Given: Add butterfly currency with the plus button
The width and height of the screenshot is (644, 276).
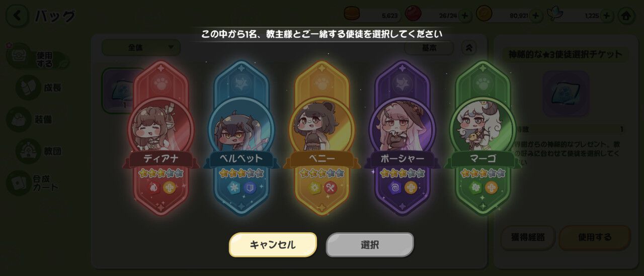Looking at the screenshot, I should coord(607,16).
